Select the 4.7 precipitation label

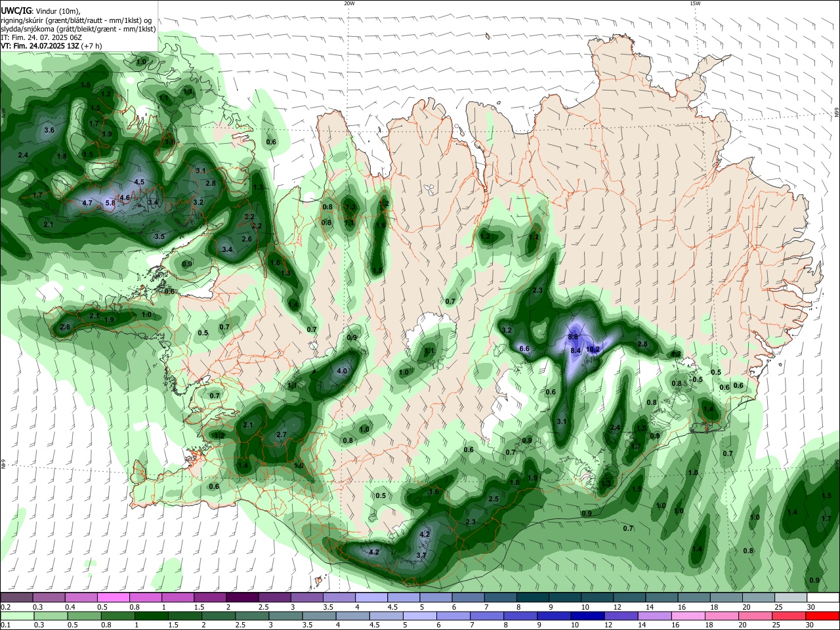pyautogui.click(x=87, y=203)
